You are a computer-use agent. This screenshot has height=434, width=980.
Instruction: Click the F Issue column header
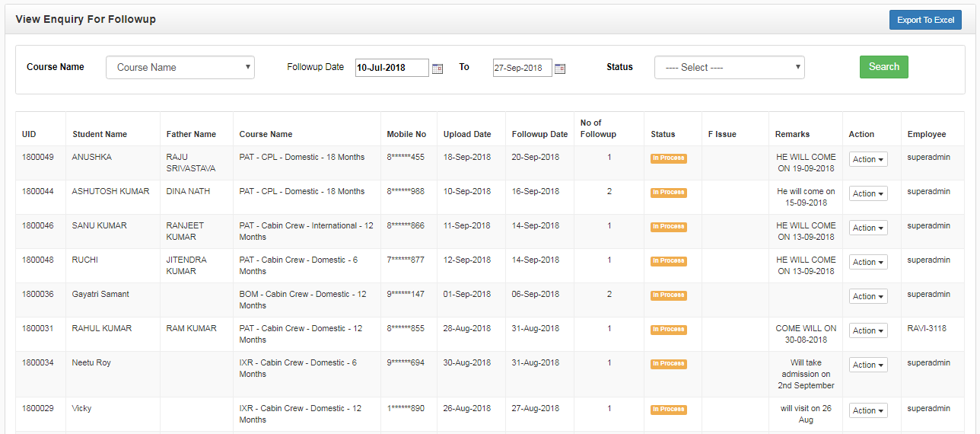(722, 134)
